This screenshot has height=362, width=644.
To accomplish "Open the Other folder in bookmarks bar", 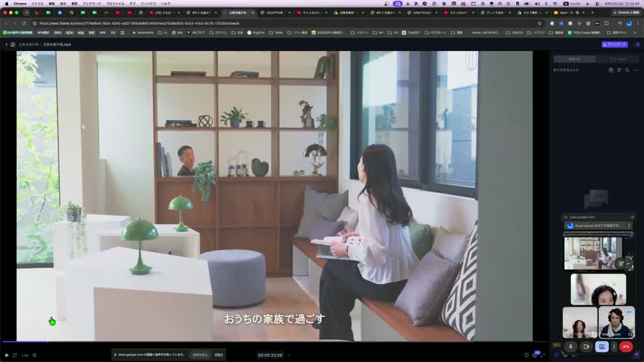I will (x=276, y=32).
